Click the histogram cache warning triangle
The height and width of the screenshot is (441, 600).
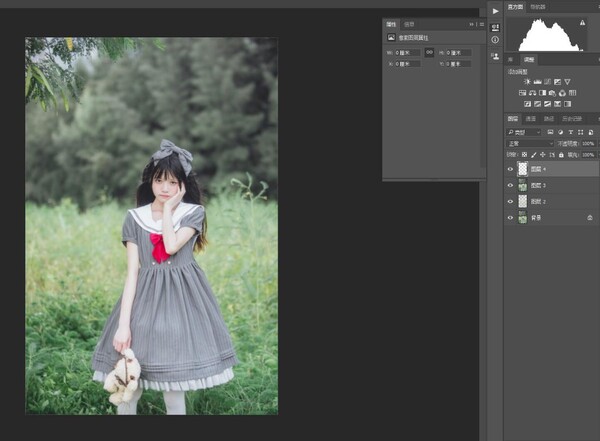pyautogui.click(x=582, y=23)
